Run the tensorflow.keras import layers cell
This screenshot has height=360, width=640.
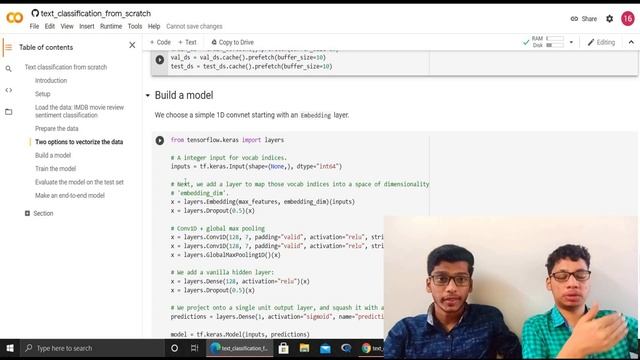(160, 140)
